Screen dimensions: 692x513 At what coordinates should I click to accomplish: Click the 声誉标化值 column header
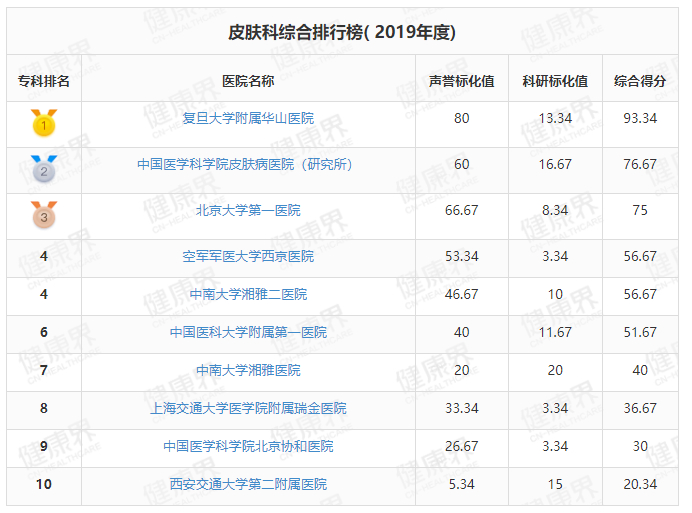click(462, 81)
